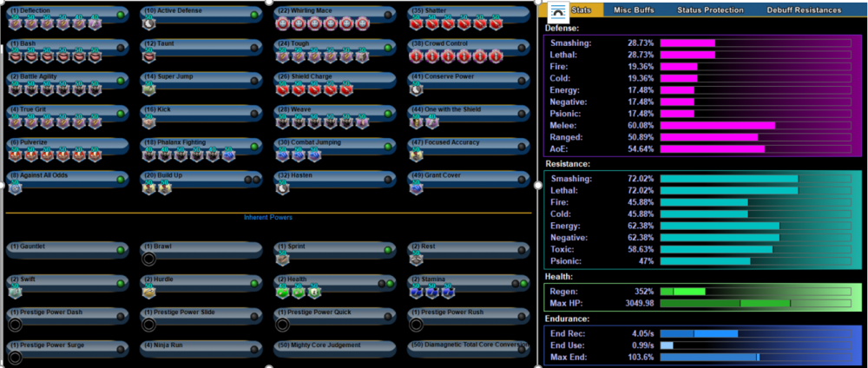The image size is (868, 368).
Task: Click the Super Jump enhancement slot icon
Action: [149, 89]
